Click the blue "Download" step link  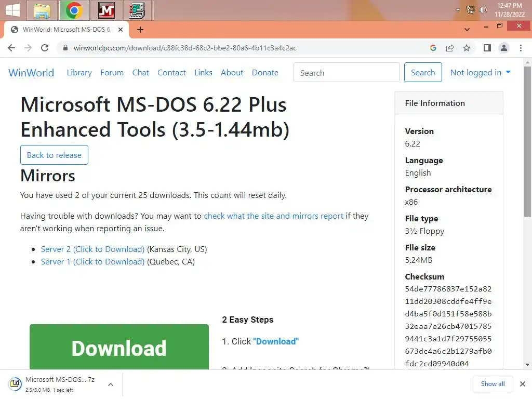276,341
